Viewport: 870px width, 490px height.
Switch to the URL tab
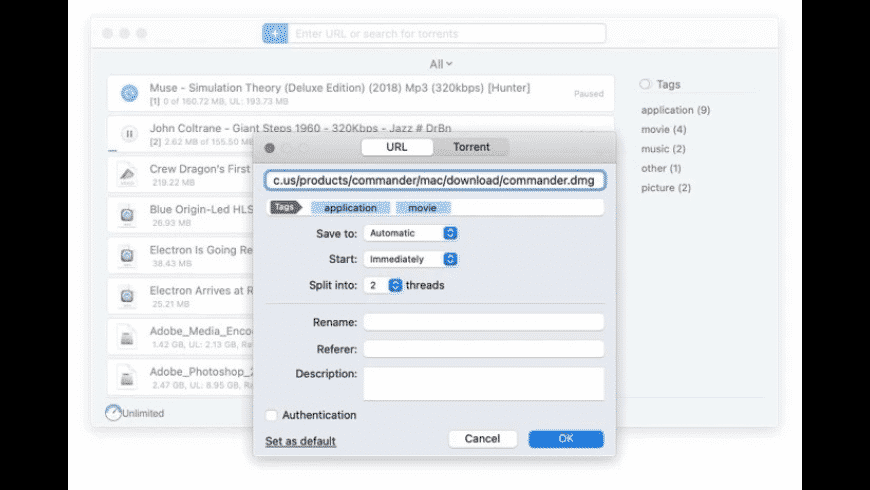[x=397, y=147]
